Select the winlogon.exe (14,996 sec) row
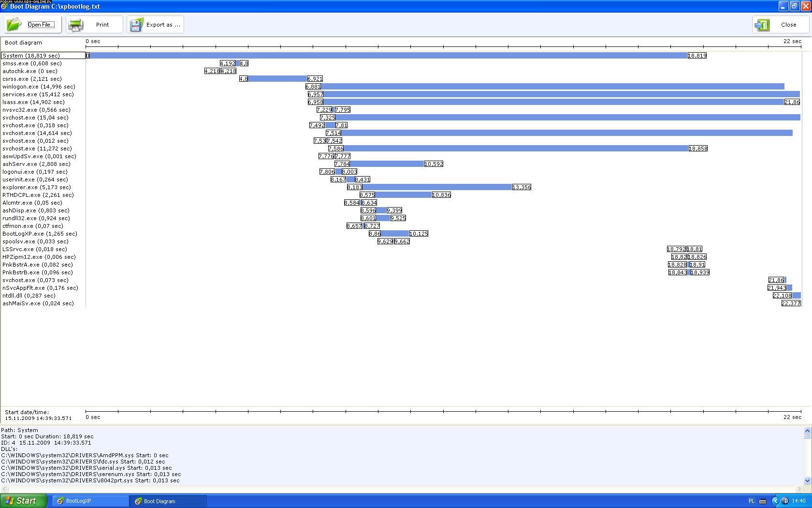The height and width of the screenshot is (508, 812). [x=39, y=87]
